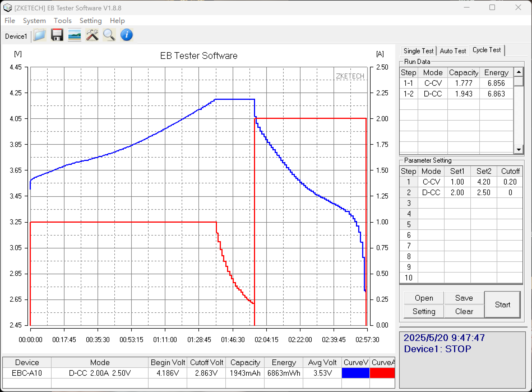Open the Setting menu
The height and width of the screenshot is (392, 532).
pos(91,20)
